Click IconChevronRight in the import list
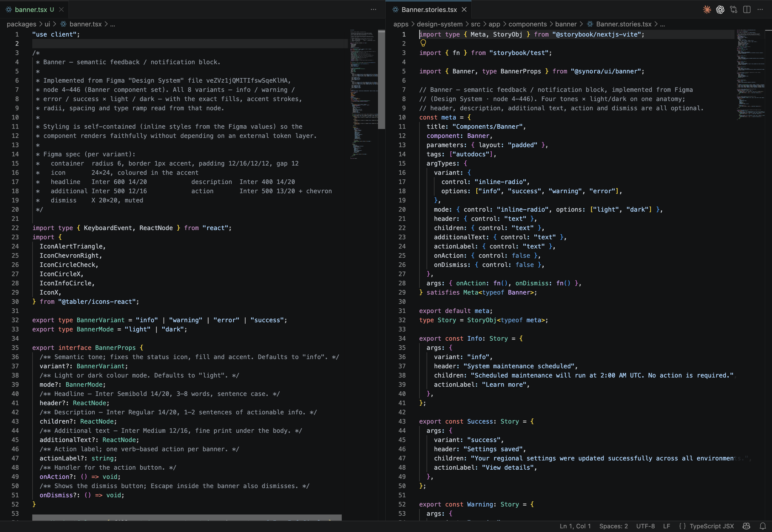Viewport: 772px width, 532px height. pyautogui.click(x=69, y=256)
